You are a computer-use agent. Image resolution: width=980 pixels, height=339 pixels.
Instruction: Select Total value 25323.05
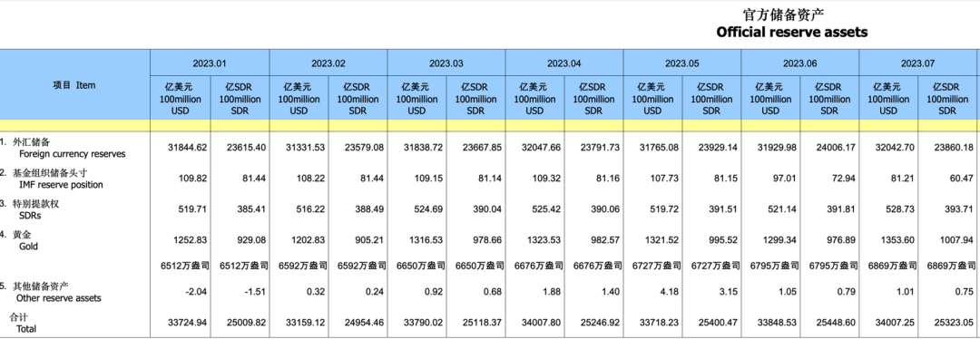pyautogui.click(x=955, y=323)
